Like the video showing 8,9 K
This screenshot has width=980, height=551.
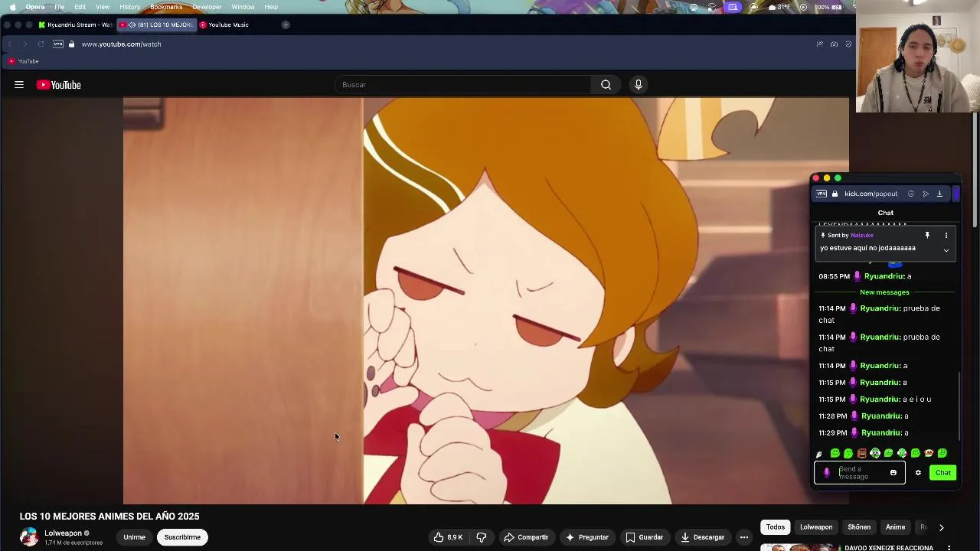point(448,537)
